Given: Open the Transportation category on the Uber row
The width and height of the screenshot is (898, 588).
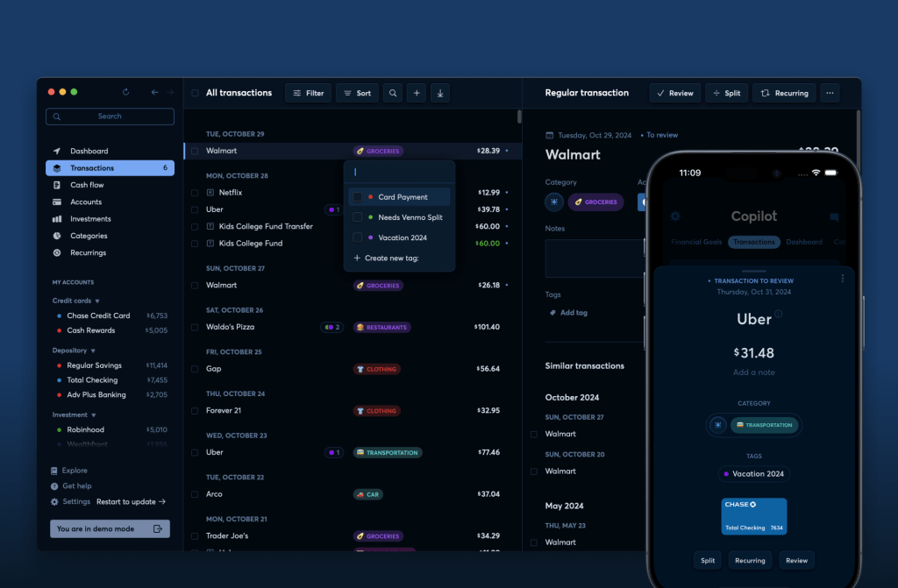Looking at the screenshot, I should click(x=388, y=453).
